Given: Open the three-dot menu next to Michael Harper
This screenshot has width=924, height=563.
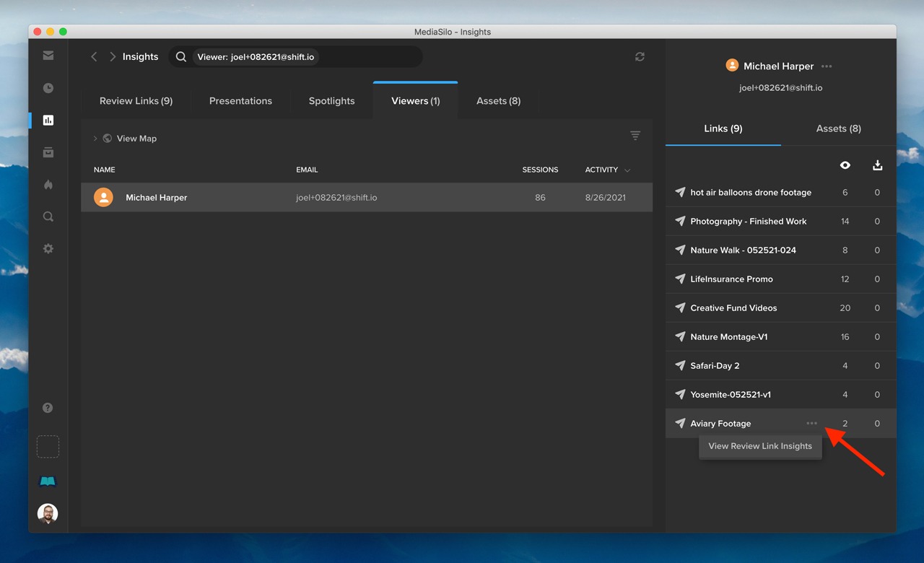Looking at the screenshot, I should 826,66.
